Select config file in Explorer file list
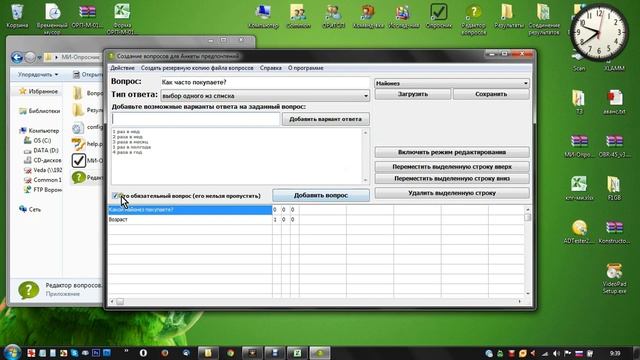640x360 pixels. point(87,127)
